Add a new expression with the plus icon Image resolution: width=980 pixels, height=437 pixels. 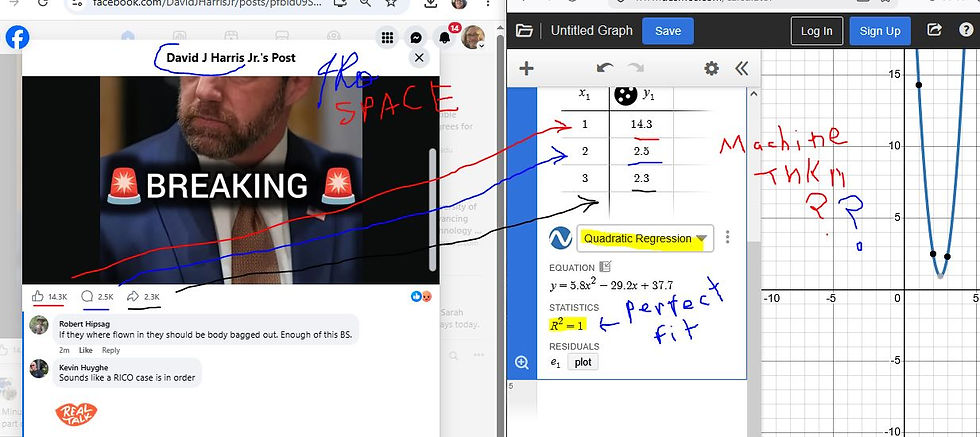click(x=526, y=68)
